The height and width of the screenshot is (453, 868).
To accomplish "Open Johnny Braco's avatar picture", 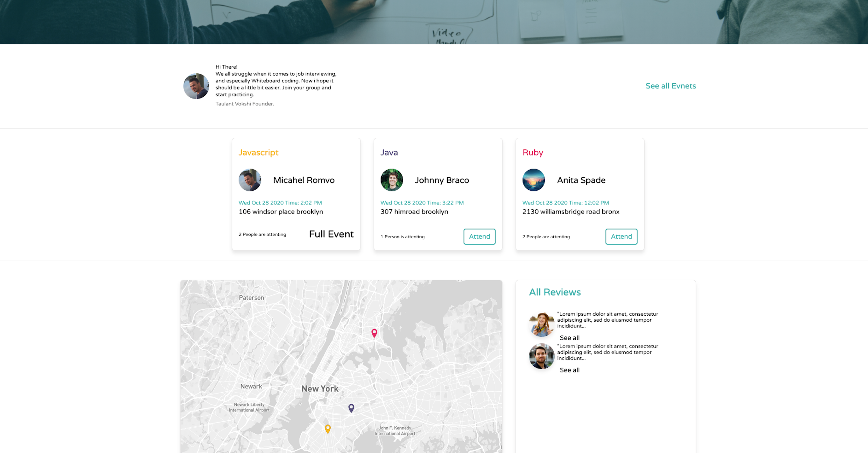I will click(x=392, y=180).
